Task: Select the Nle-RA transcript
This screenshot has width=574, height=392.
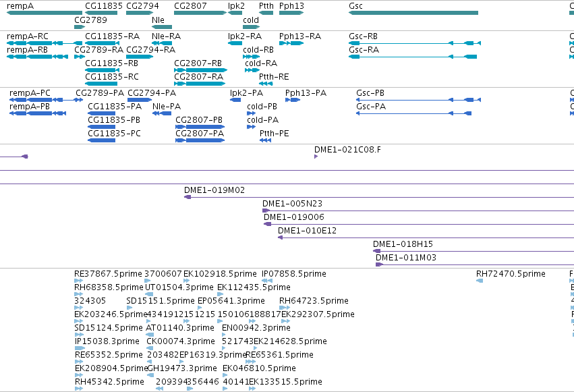Action: pos(162,43)
